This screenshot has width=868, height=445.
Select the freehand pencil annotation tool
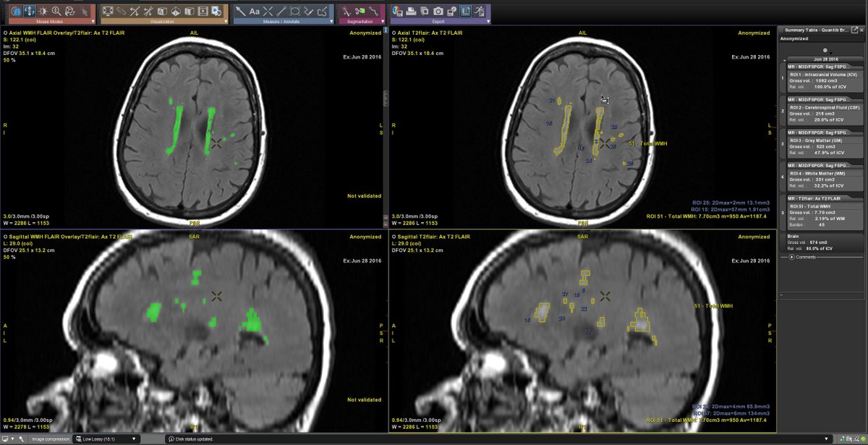308,11
